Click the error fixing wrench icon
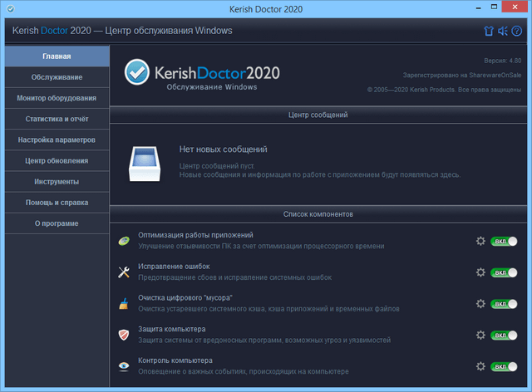 point(124,272)
